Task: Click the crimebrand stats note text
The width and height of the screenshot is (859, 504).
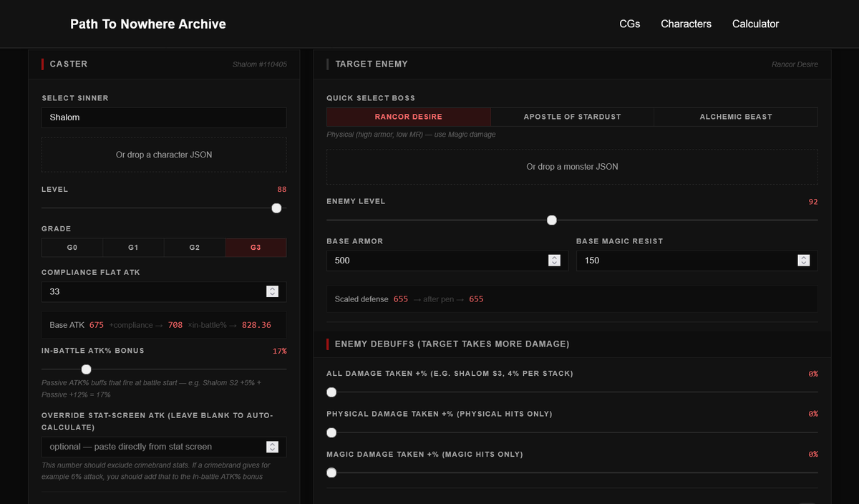Action: 156,471
